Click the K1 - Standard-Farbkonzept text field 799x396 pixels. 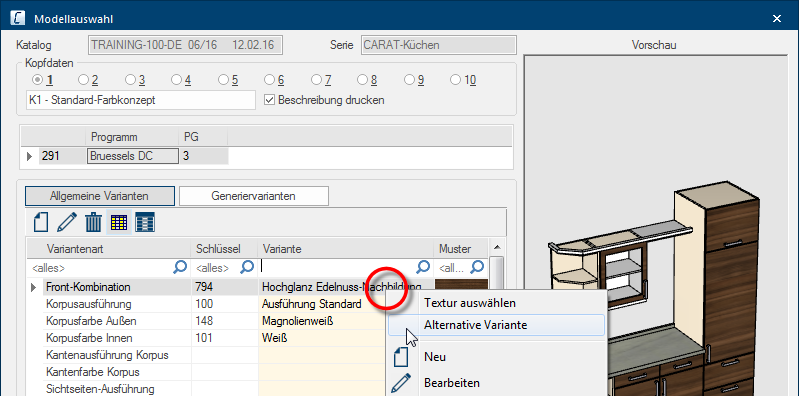tap(141, 100)
